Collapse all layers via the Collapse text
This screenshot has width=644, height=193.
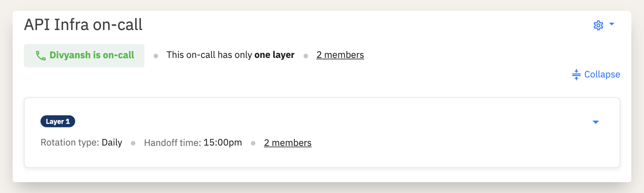point(602,75)
